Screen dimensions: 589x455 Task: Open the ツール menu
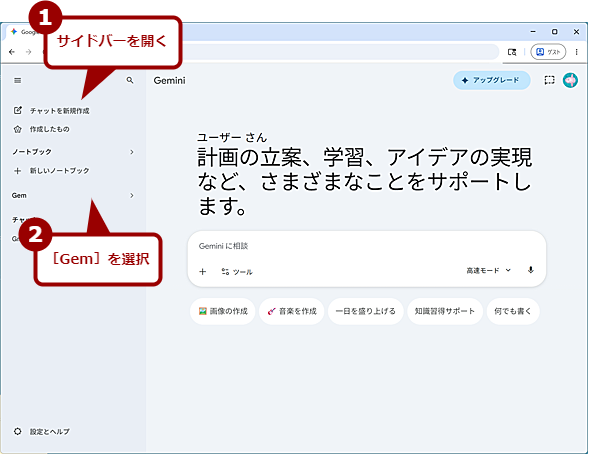pos(237,271)
